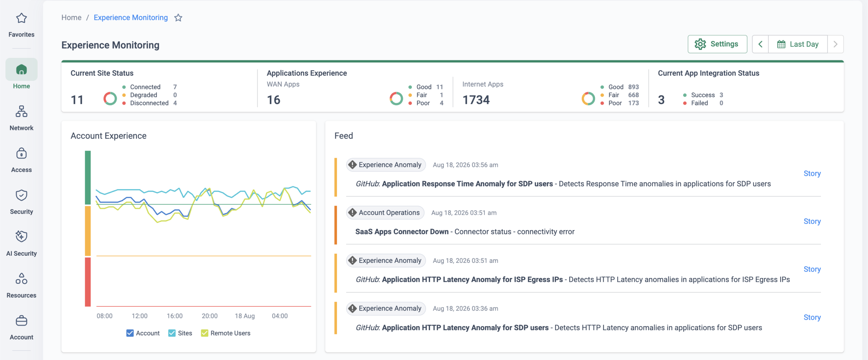Disable the Remote Users series checkbox
The height and width of the screenshot is (360, 868).
click(x=204, y=333)
